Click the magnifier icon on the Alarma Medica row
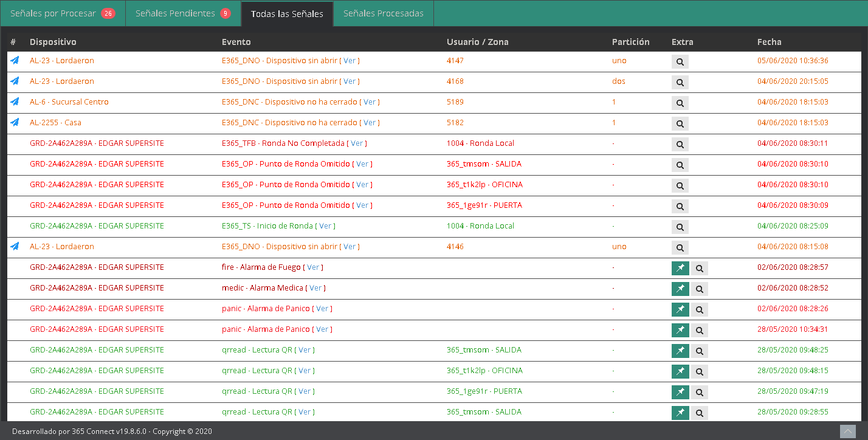The width and height of the screenshot is (868, 440). [700, 289]
